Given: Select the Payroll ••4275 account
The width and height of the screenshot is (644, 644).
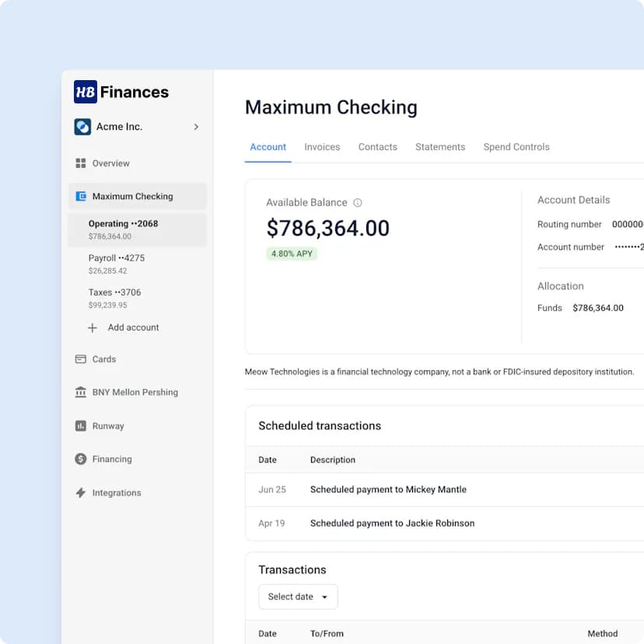Looking at the screenshot, I should [x=138, y=264].
